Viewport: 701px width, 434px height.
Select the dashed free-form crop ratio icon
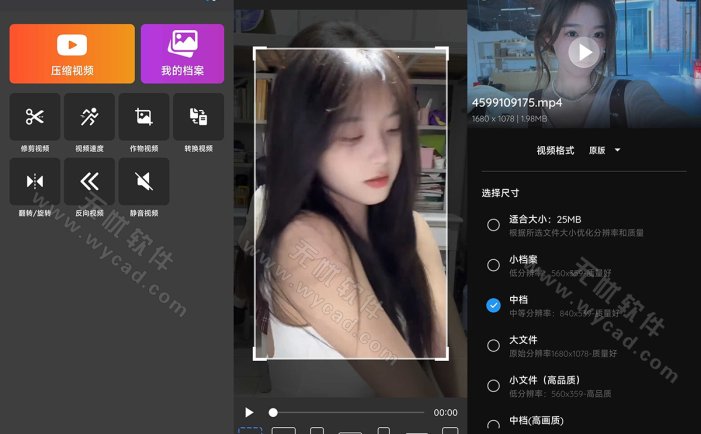pos(250,430)
